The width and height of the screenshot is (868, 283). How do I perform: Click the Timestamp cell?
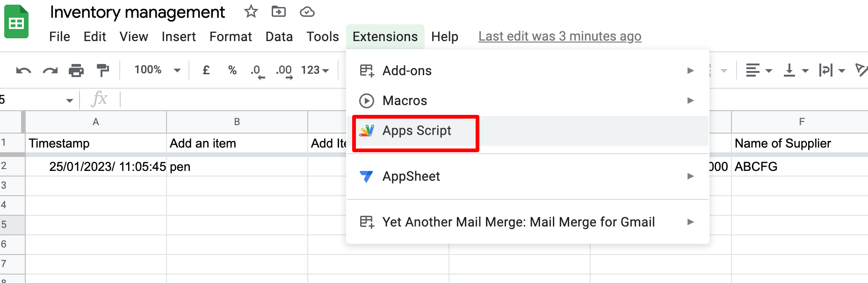coord(96,143)
